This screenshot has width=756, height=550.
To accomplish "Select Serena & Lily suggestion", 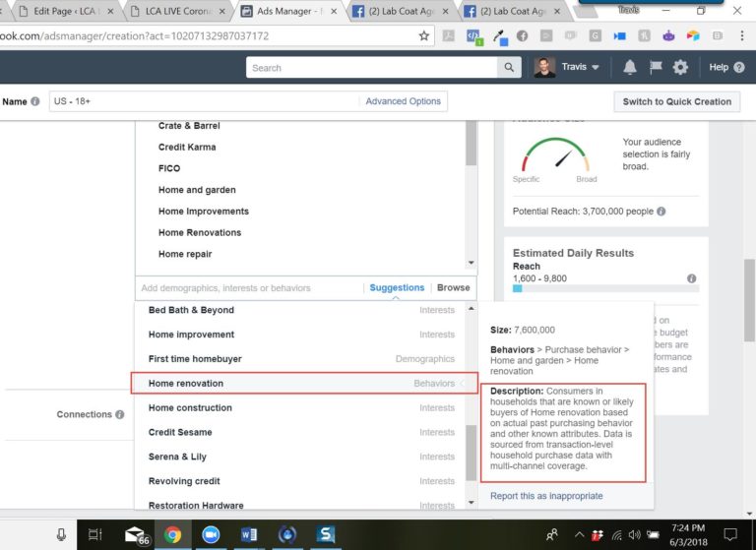I will pos(301,457).
